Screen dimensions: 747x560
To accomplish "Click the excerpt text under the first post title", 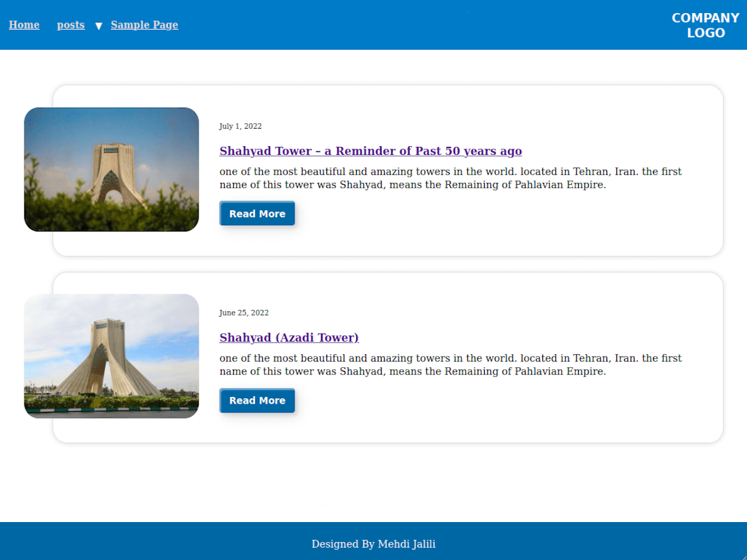I will click(x=450, y=178).
